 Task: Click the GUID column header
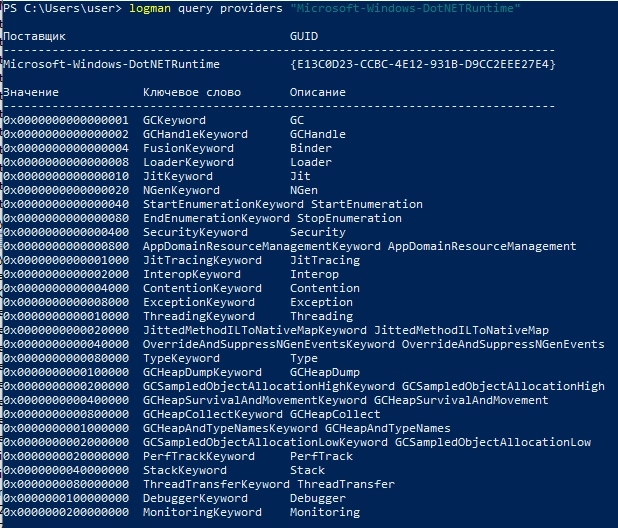[304, 36]
